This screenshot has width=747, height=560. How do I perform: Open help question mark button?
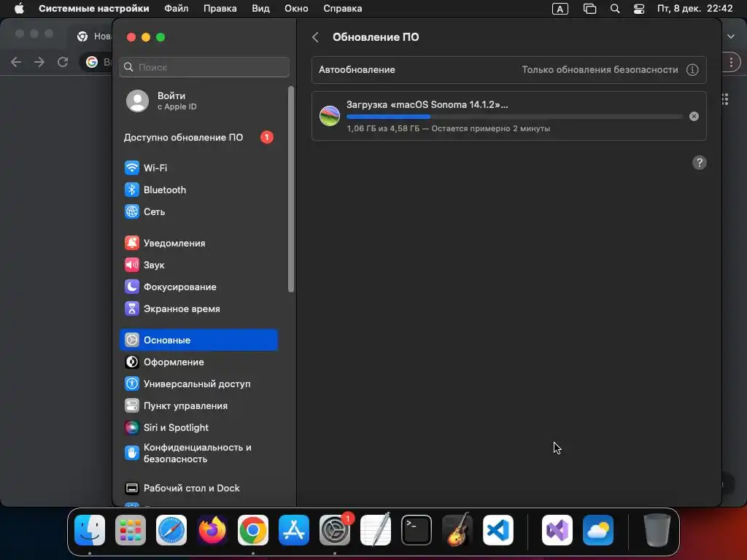tap(699, 163)
